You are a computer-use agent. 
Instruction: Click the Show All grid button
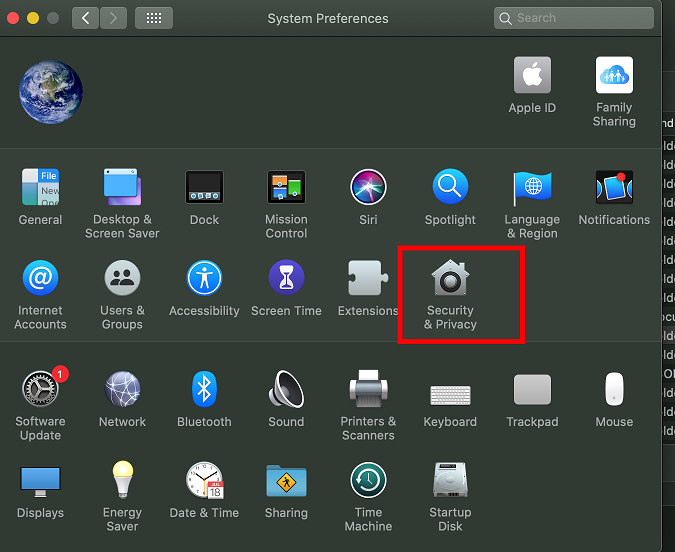(154, 18)
